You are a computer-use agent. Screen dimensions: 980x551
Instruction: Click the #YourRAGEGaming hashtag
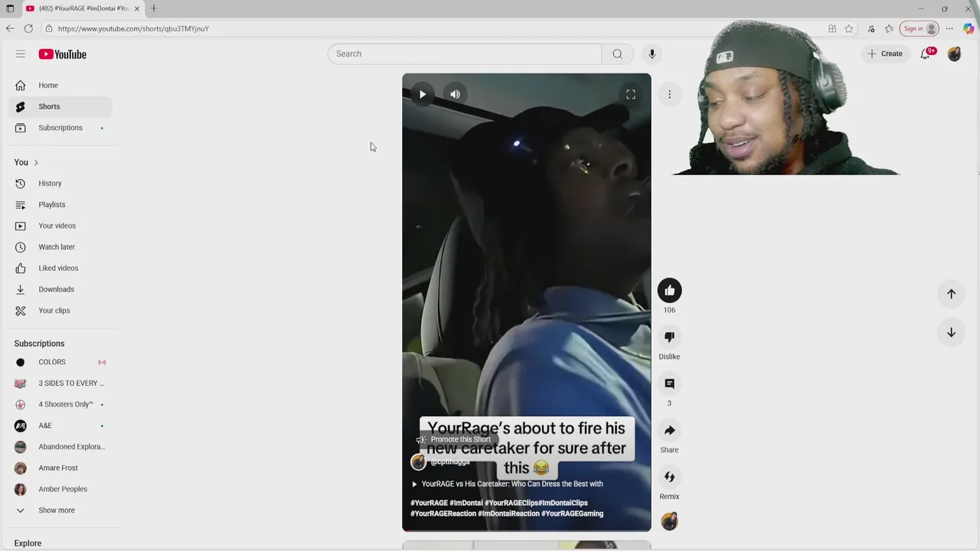point(573,514)
